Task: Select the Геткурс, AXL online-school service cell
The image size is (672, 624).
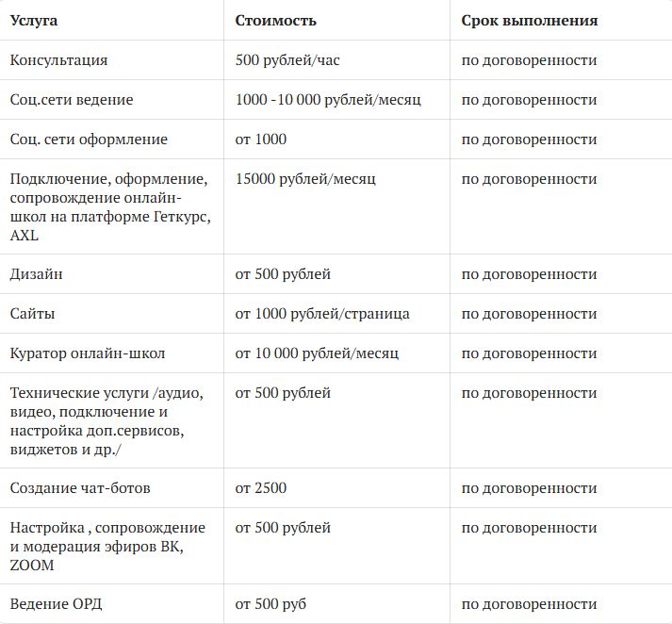Action: click(110, 206)
